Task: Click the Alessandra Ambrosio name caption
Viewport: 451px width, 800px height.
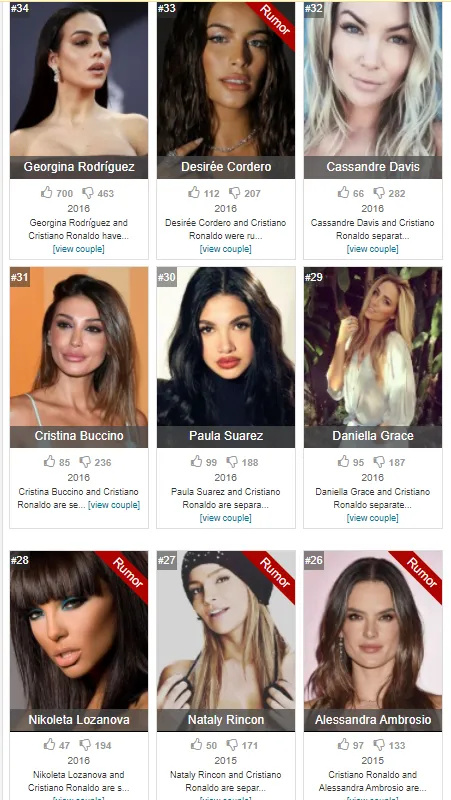Action: [x=373, y=720]
